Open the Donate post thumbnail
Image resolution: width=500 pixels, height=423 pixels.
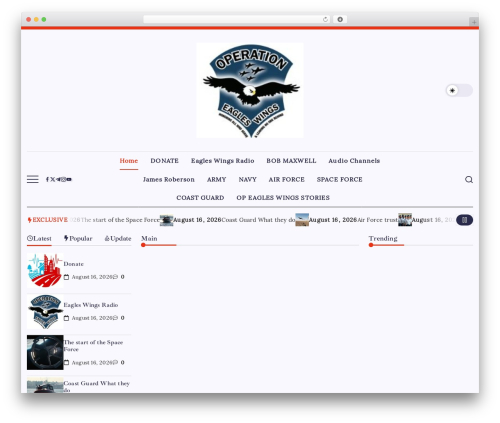(x=45, y=270)
